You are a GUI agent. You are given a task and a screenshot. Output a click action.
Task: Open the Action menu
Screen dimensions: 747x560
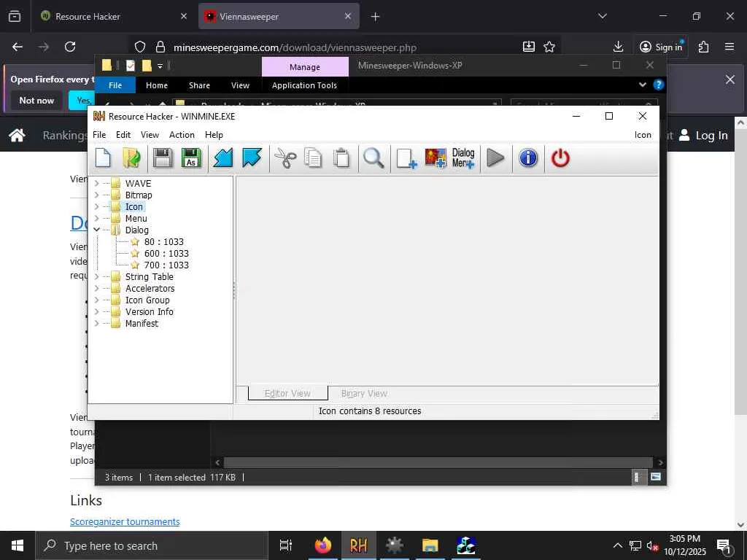point(182,135)
